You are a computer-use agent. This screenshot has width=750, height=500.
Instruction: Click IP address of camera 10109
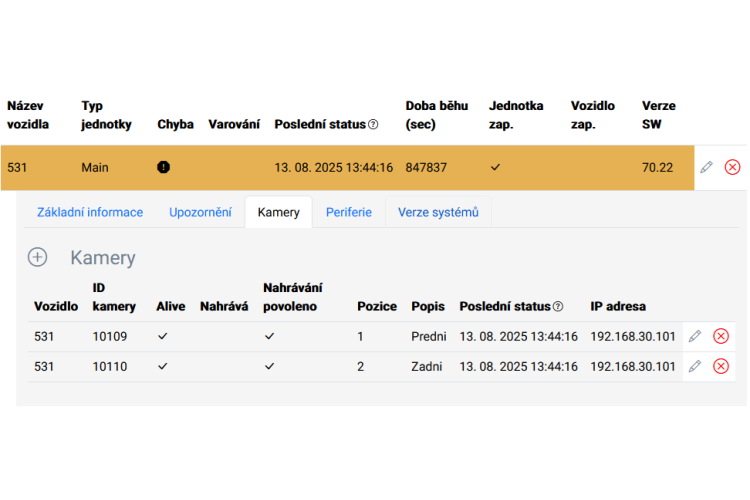(x=632, y=336)
